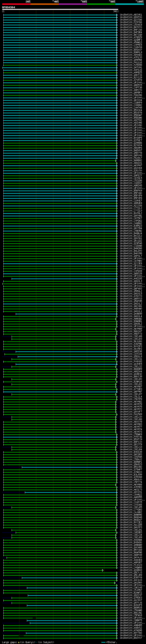Click the UniRef100_B4F9R4 label
146x644 pixels.
pos(131,32)
